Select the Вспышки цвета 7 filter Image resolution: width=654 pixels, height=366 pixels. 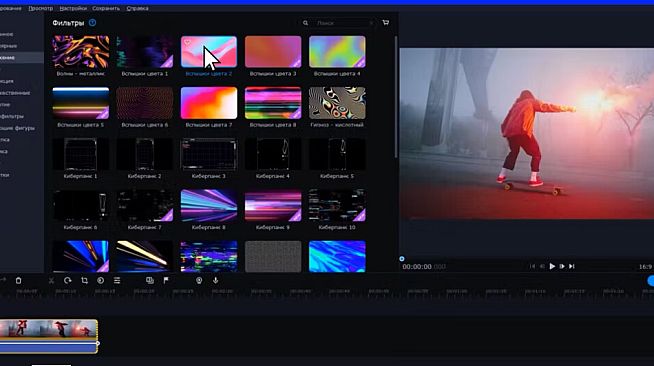pos(209,103)
